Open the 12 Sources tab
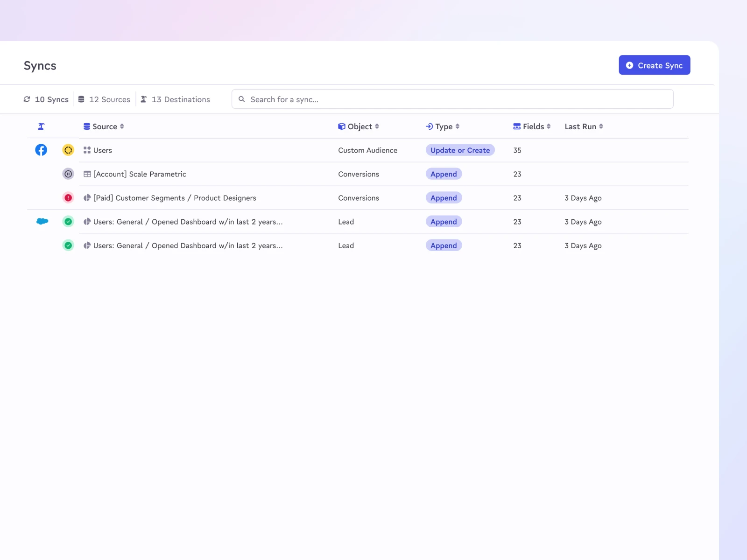The image size is (747, 560). pyautogui.click(x=105, y=99)
